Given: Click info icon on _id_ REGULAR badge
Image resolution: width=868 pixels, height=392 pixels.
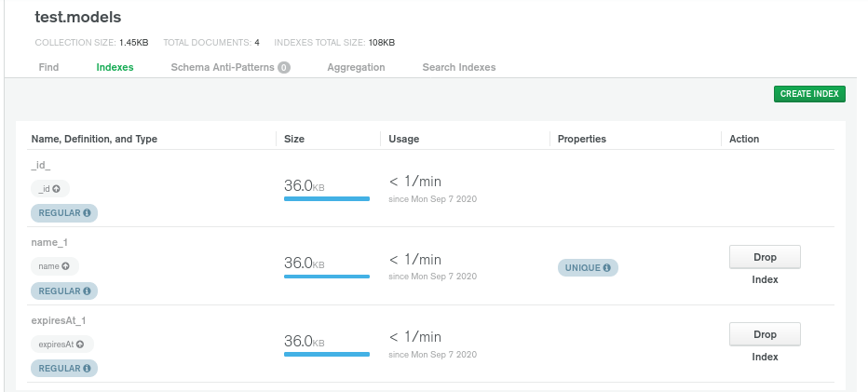Looking at the screenshot, I should click(x=88, y=213).
